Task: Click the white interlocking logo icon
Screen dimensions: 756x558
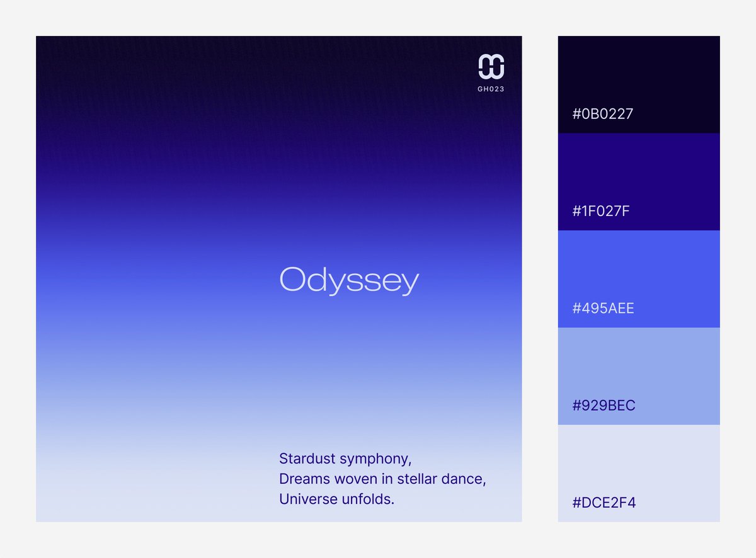Action: pos(491,67)
